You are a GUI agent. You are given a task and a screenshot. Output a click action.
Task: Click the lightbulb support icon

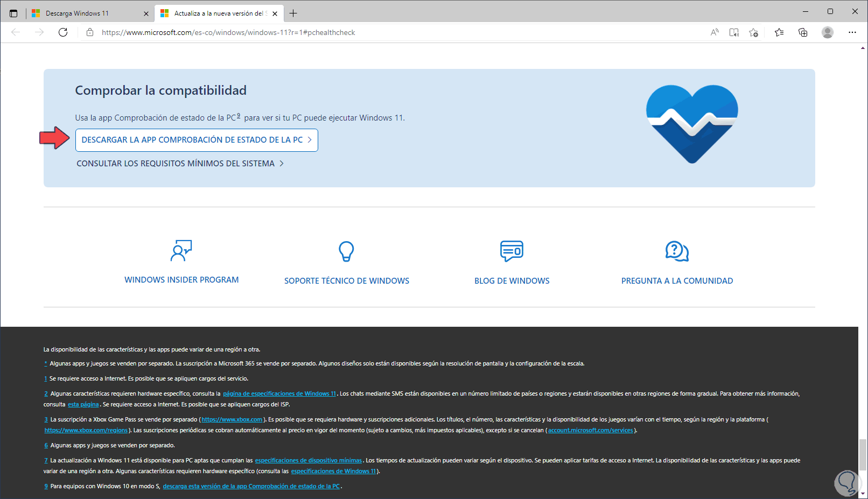tap(346, 251)
